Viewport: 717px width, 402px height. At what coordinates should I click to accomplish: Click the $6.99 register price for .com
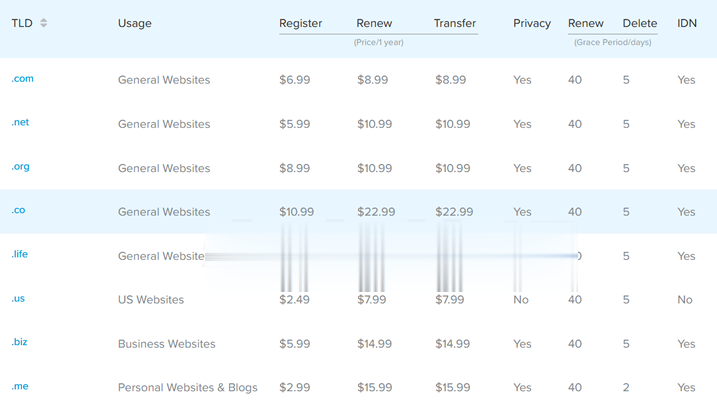coord(295,80)
